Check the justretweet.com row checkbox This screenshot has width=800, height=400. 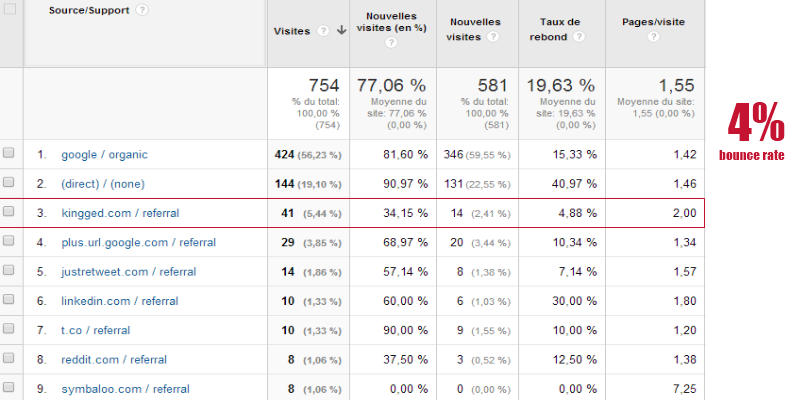click(x=8, y=270)
